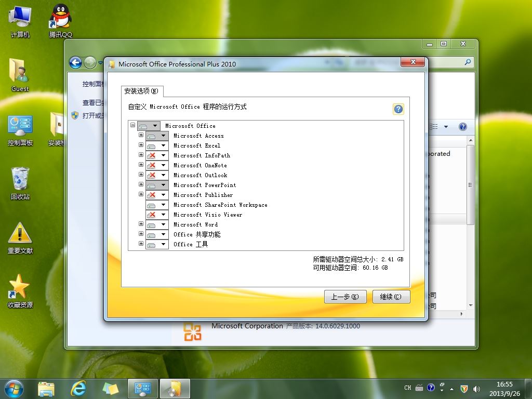Screen dimensions: 532x399
Task: Open install state dropdown for Microsoft OneNote
Action: 157,165
